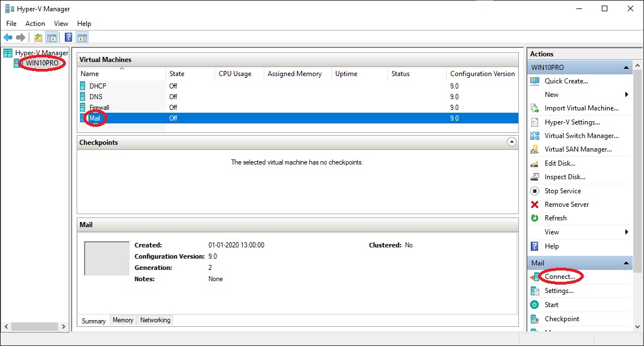This screenshot has height=346, width=644.
Task: Switch to the Summary tab
Action: pos(94,321)
